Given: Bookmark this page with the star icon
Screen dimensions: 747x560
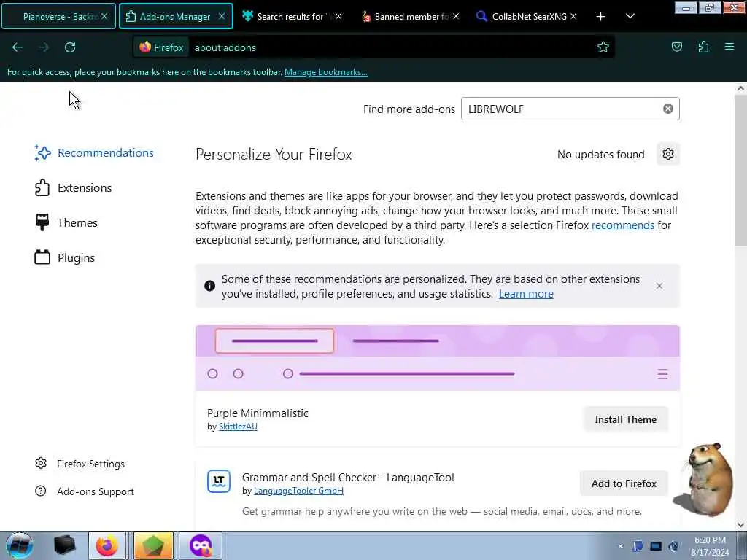Looking at the screenshot, I should (603, 47).
